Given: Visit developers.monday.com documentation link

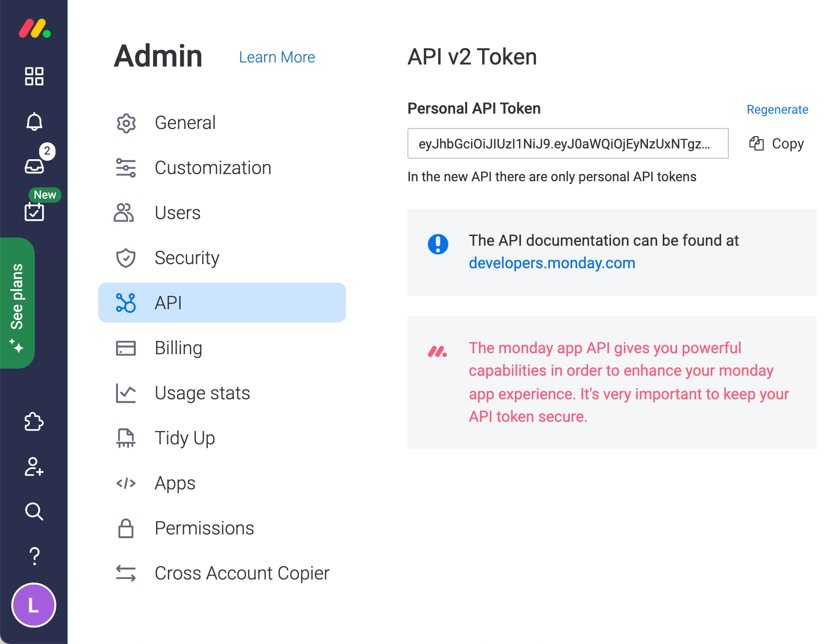Looking at the screenshot, I should click(x=552, y=263).
